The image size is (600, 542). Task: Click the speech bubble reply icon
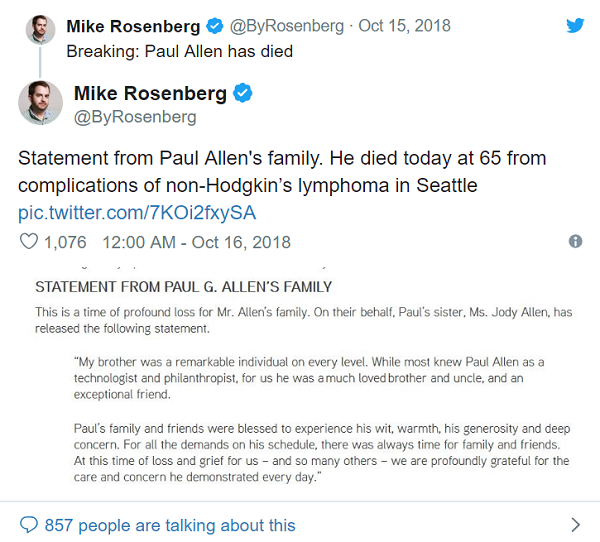(29, 524)
